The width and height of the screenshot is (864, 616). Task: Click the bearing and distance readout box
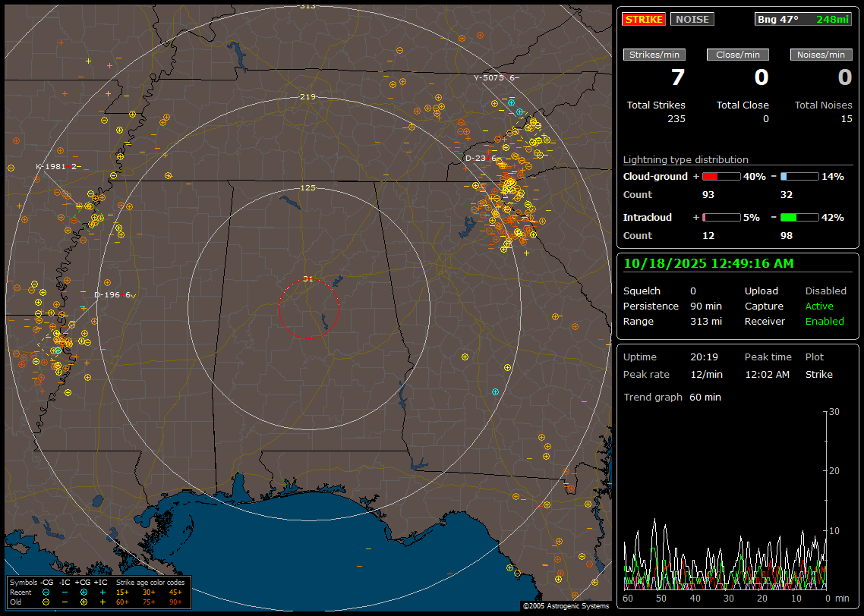coord(803,20)
